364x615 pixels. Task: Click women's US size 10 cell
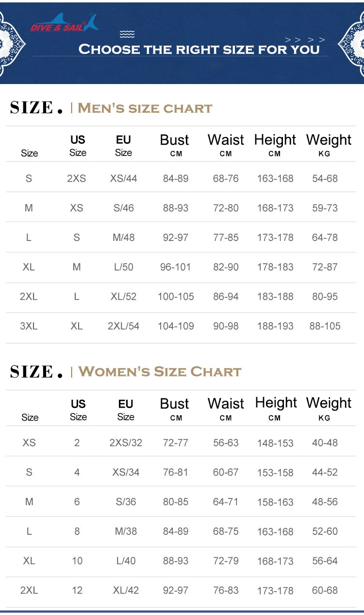[77, 561]
